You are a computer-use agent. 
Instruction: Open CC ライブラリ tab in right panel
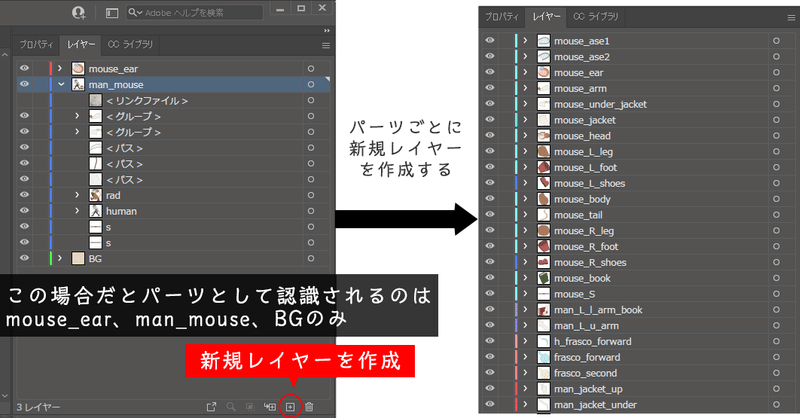click(x=595, y=17)
